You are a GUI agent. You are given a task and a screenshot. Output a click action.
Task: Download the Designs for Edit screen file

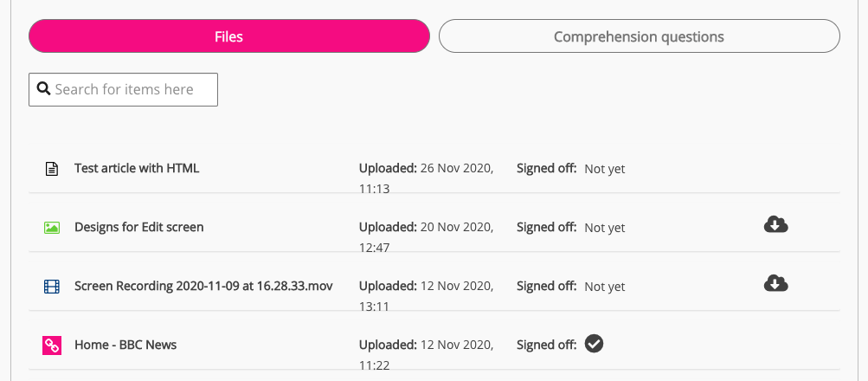[776, 225]
